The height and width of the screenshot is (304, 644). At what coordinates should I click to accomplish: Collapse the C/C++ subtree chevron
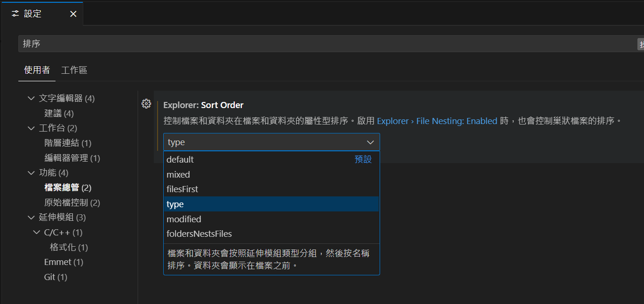[x=37, y=233]
